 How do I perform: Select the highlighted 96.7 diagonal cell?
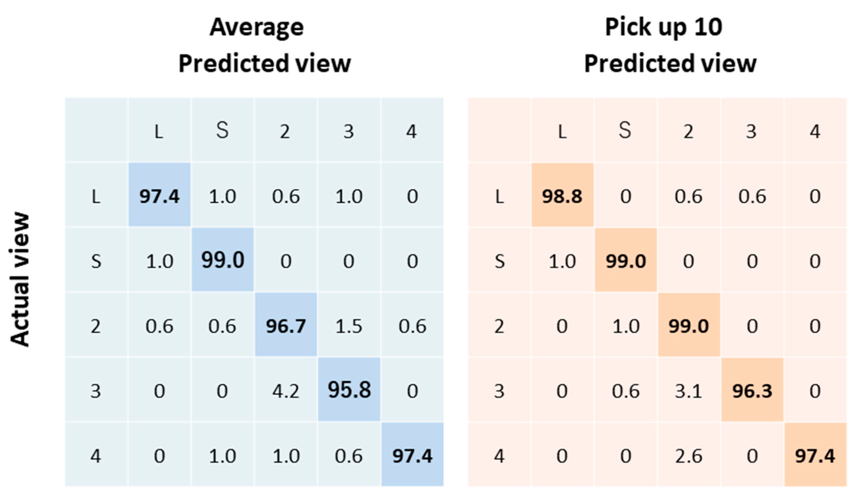point(285,325)
